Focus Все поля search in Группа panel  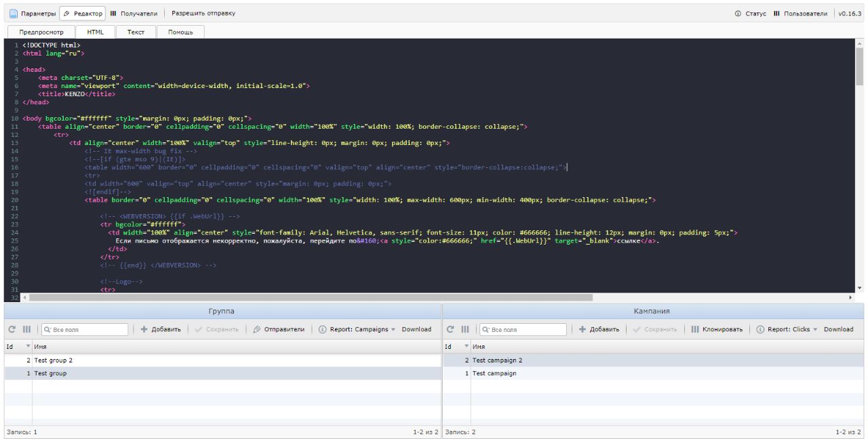(x=85, y=330)
